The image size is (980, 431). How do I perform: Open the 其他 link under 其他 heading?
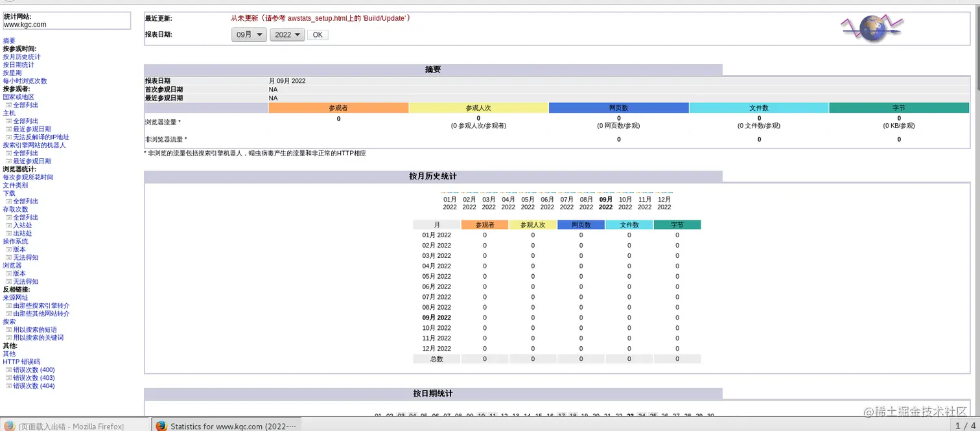(9, 354)
